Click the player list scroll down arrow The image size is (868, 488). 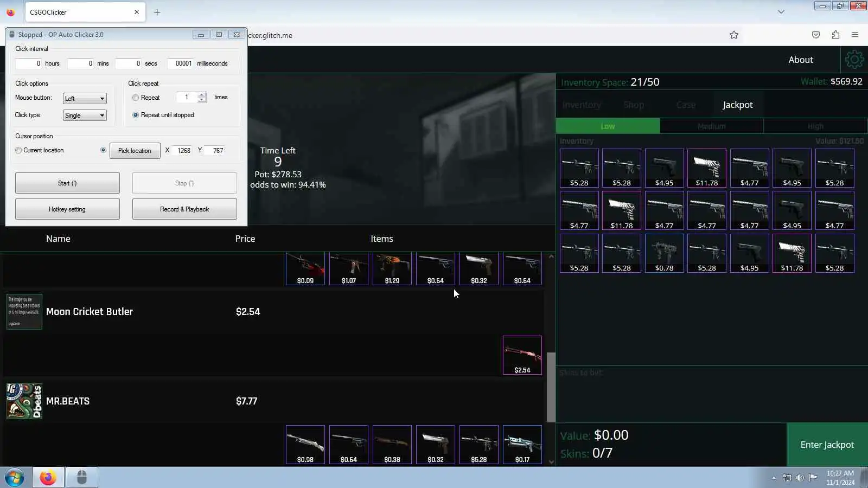pos(551,462)
